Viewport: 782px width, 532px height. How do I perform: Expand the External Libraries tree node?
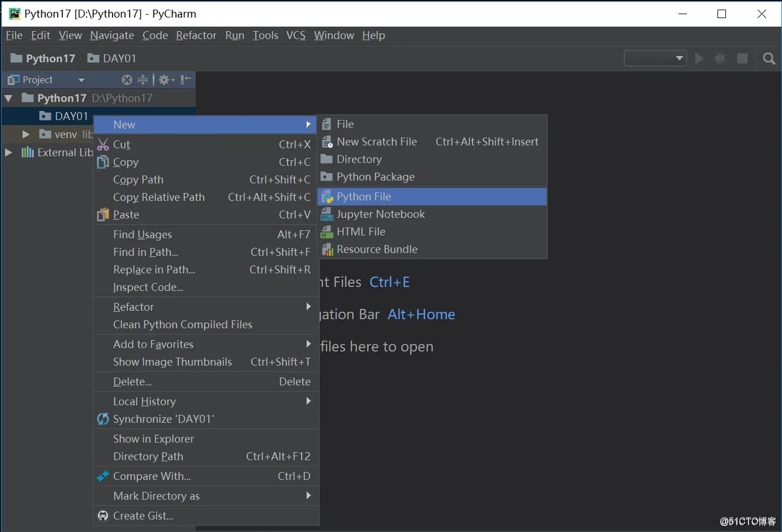8,152
